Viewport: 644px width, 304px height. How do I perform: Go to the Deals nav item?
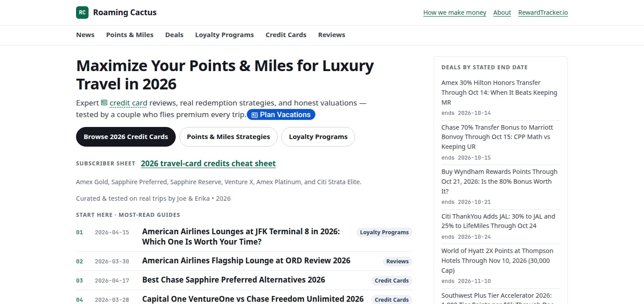click(x=174, y=35)
